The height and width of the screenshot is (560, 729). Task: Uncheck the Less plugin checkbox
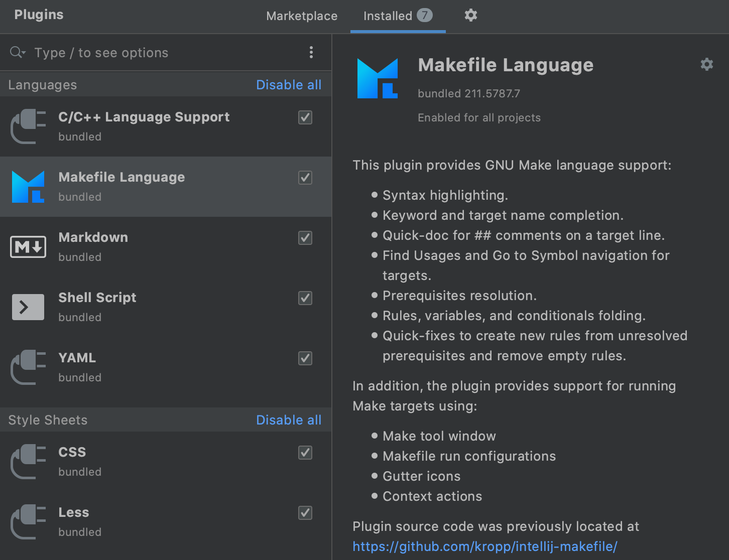[x=305, y=513]
